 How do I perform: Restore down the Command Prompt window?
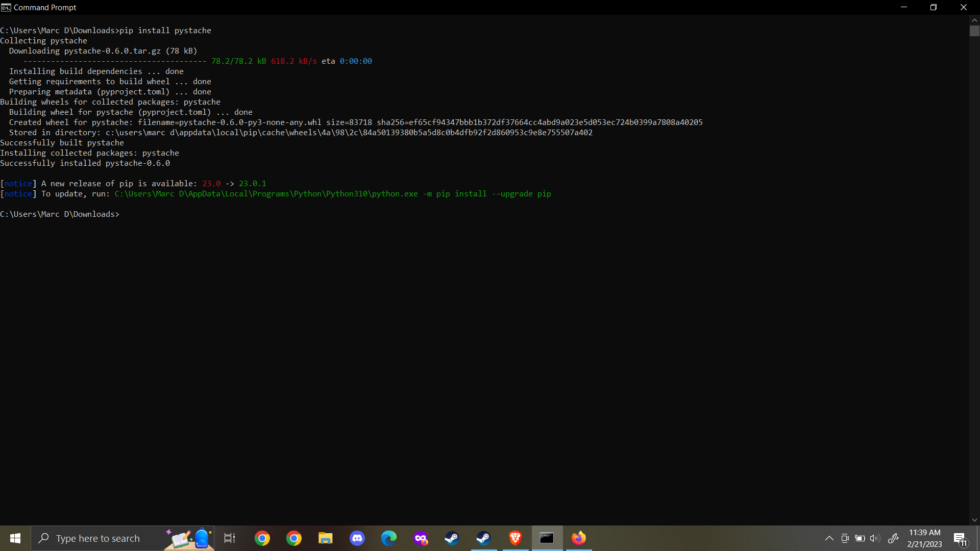pos(934,7)
